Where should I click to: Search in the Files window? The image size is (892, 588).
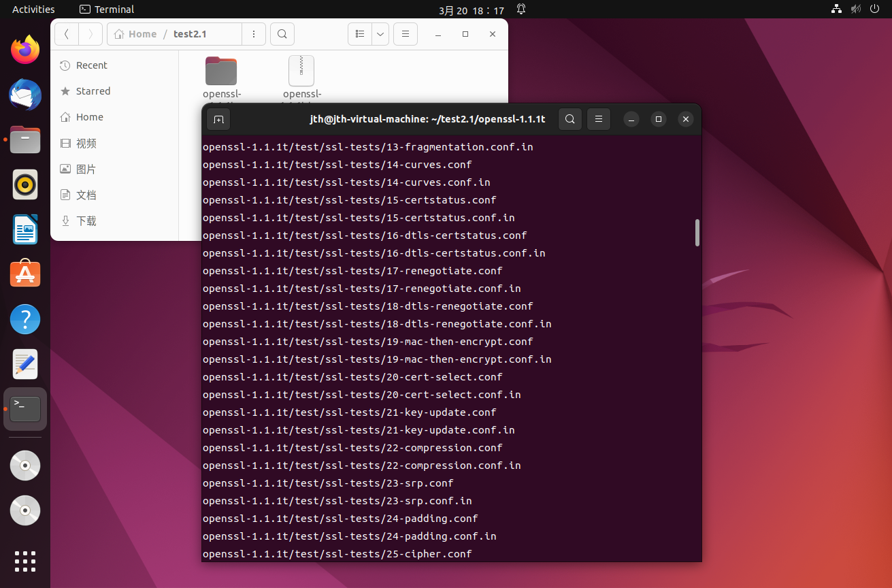pyautogui.click(x=282, y=34)
